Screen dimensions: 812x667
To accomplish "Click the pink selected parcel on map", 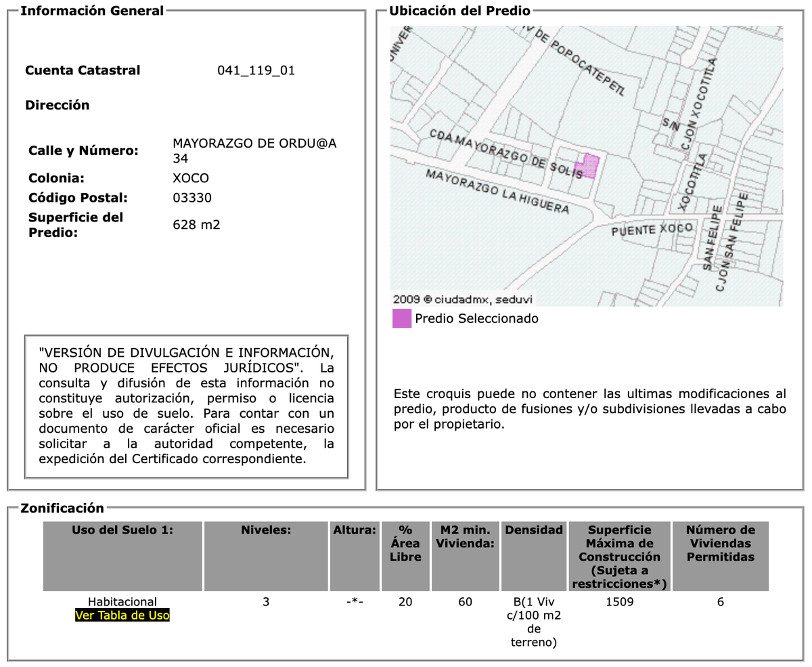I will [x=587, y=167].
